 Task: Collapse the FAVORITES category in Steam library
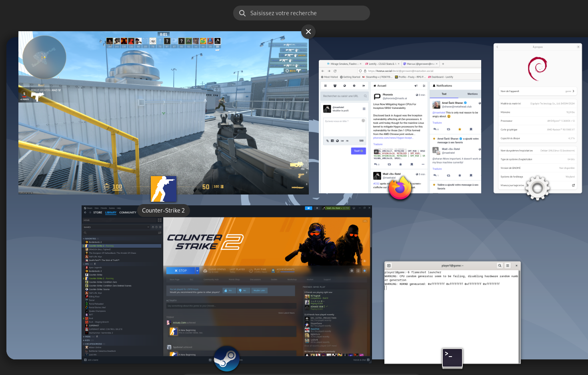[84, 239]
